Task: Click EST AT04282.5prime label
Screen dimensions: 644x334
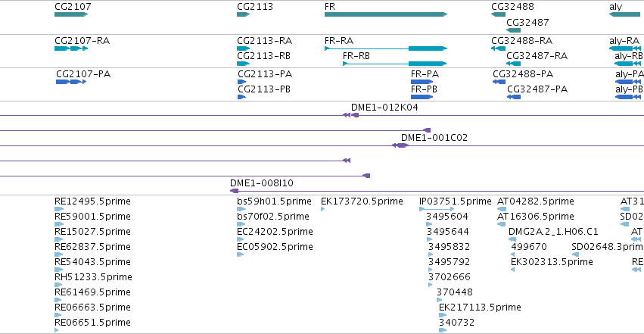Action: click(536, 201)
